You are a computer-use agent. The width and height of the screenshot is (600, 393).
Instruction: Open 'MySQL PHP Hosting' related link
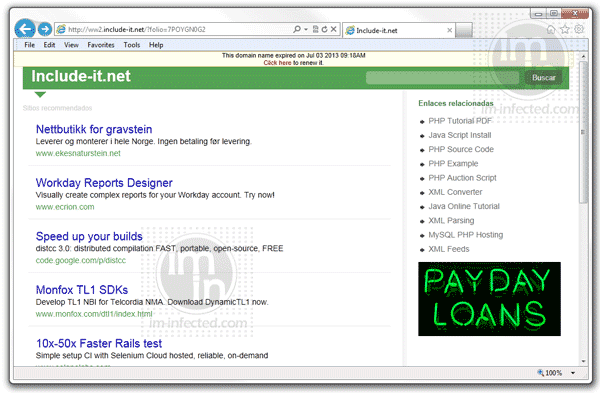click(466, 235)
